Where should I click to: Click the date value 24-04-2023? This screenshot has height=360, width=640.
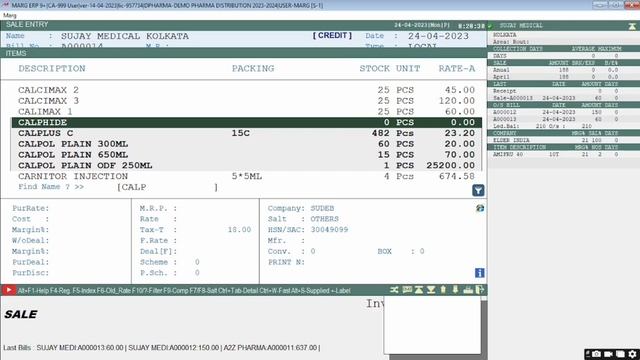tap(438, 36)
